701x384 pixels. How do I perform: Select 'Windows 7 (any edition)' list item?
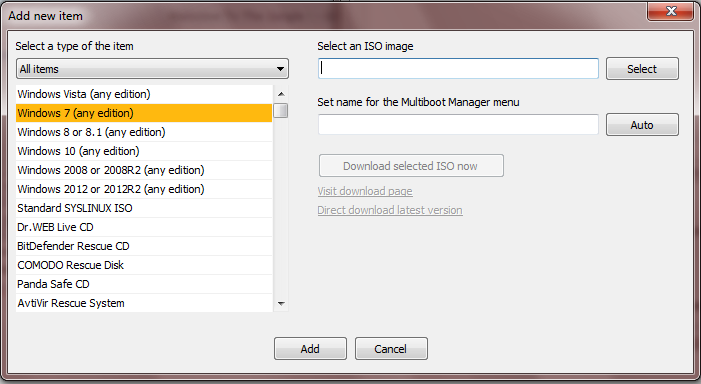pos(144,113)
